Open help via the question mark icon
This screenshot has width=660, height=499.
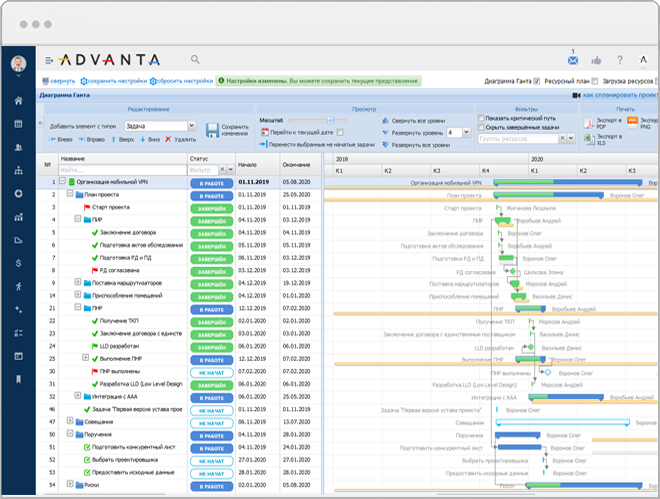tap(620, 60)
